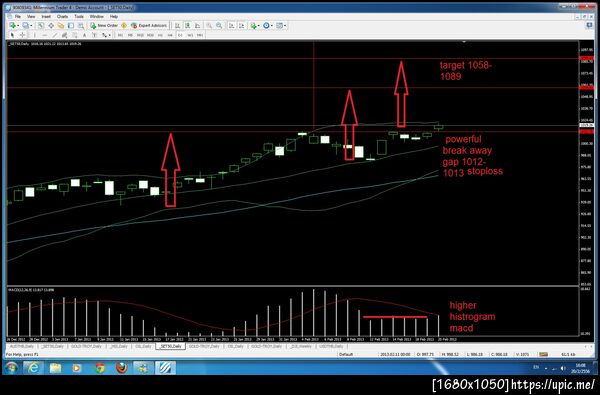Expand the Profiles dropdown arrow

click(x=31, y=26)
